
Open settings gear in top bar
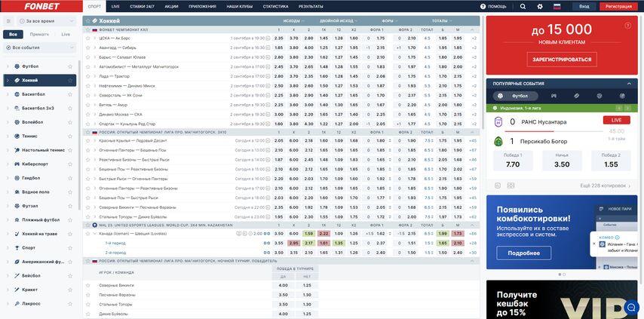pyautogui.click(x=540, y=7)
